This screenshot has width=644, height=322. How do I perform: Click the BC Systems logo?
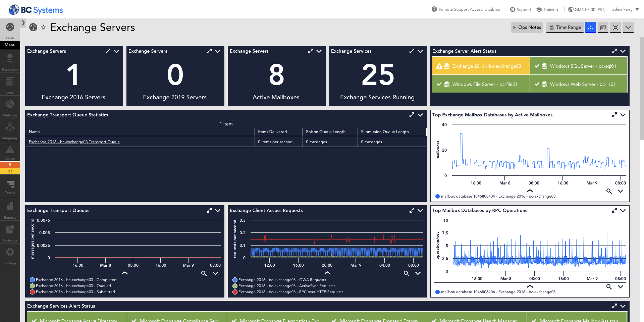click(x=36, y=10)
